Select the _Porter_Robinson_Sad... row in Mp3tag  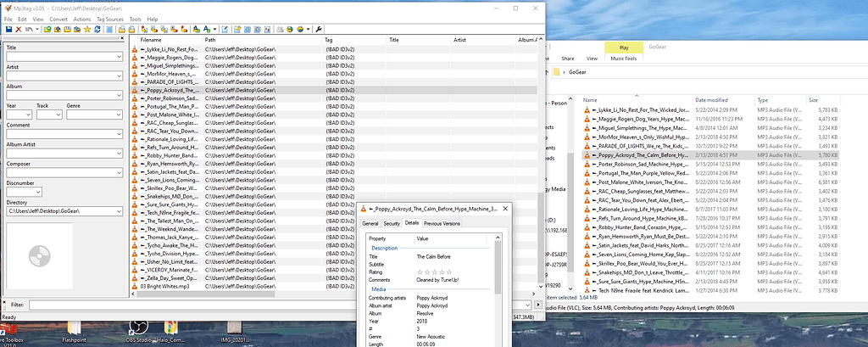(333, 98)
